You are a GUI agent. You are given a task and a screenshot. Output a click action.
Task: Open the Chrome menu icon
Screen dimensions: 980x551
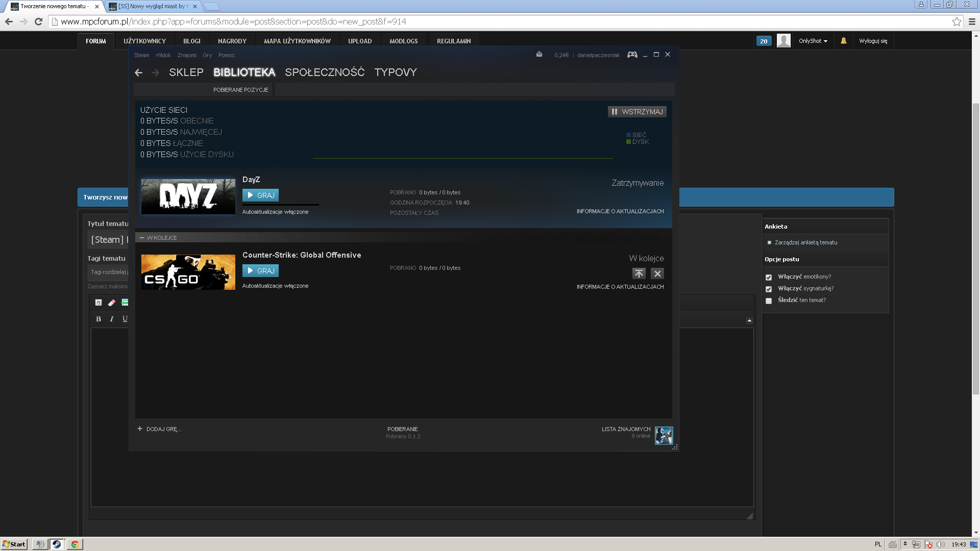click(x=972, y=21)
